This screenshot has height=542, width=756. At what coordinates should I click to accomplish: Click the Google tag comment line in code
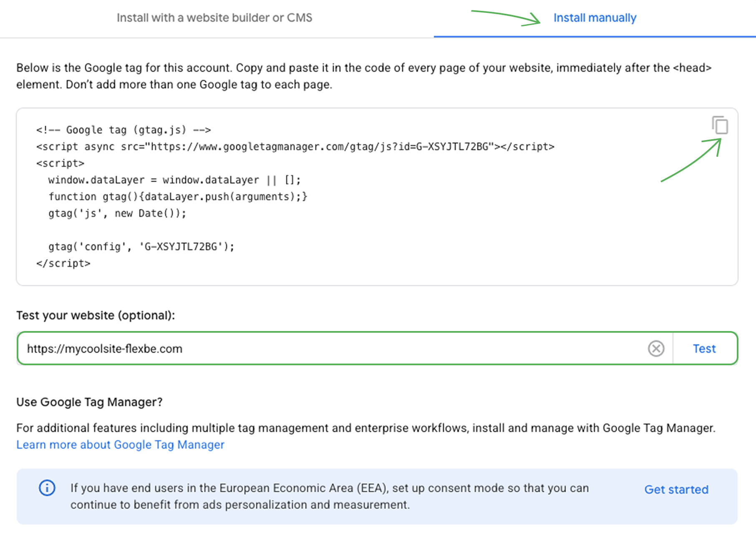[123, 130]
